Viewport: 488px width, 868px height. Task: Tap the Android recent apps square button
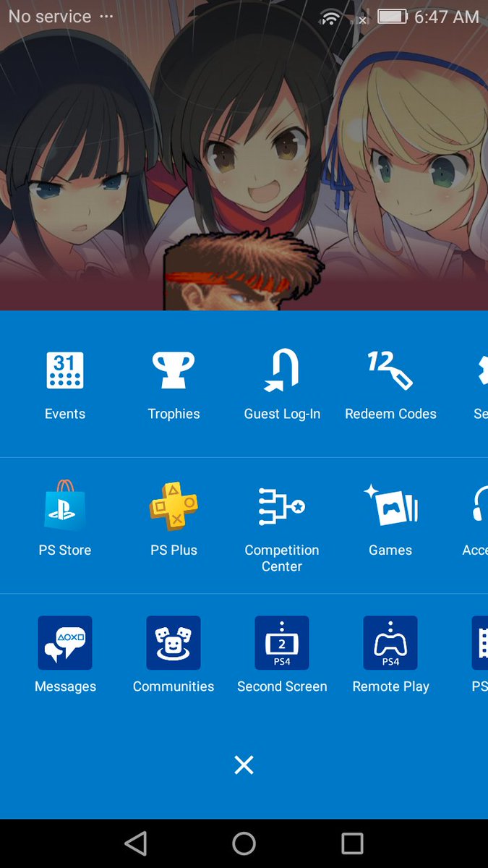click(352, 843)
